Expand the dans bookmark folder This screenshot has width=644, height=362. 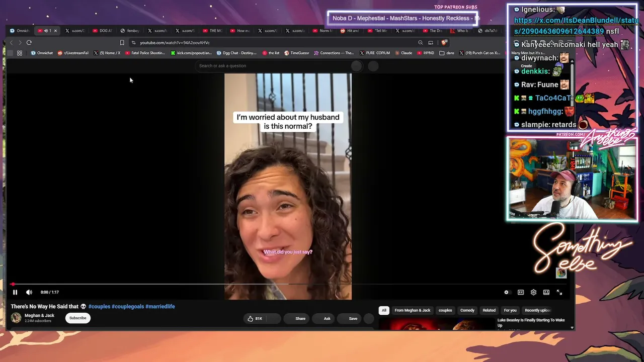click(447, 53)
